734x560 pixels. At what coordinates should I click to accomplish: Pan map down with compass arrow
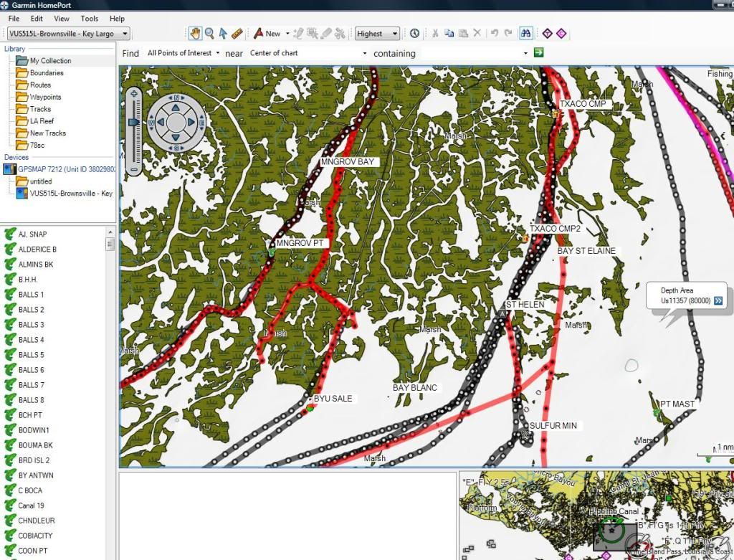176,137
